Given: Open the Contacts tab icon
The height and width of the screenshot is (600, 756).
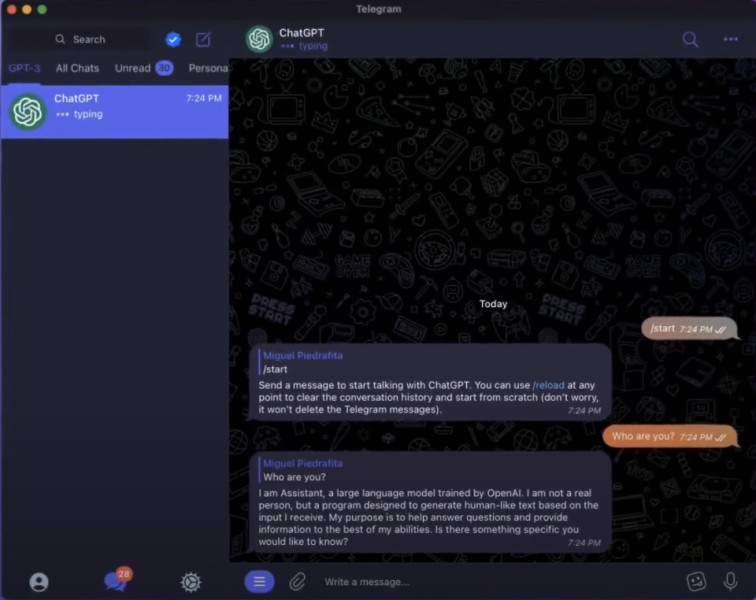Looking at the screenshot, I should [39, 582].
